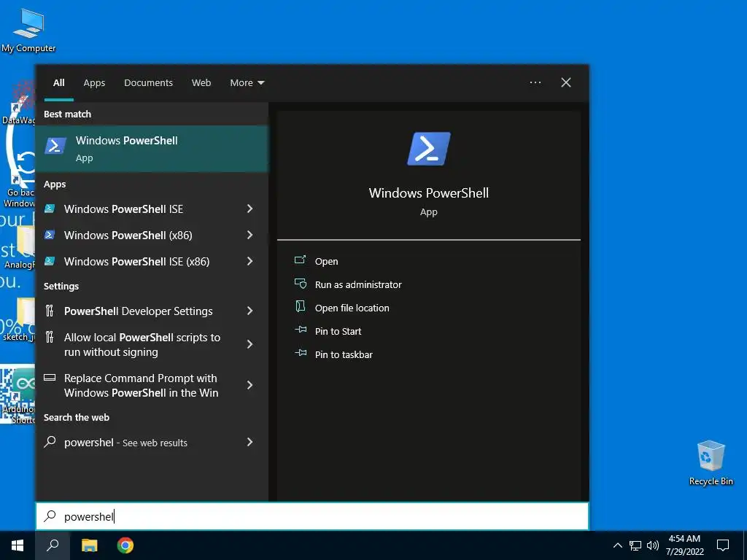Click the Replace Command Prompt setting icon
The image size is (747, 560).
tap(50, 378)
